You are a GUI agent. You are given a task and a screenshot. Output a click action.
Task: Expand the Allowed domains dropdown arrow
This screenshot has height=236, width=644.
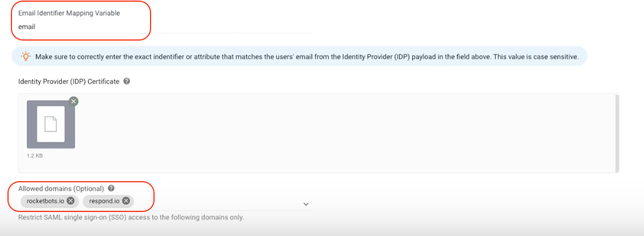pos(306,204)
